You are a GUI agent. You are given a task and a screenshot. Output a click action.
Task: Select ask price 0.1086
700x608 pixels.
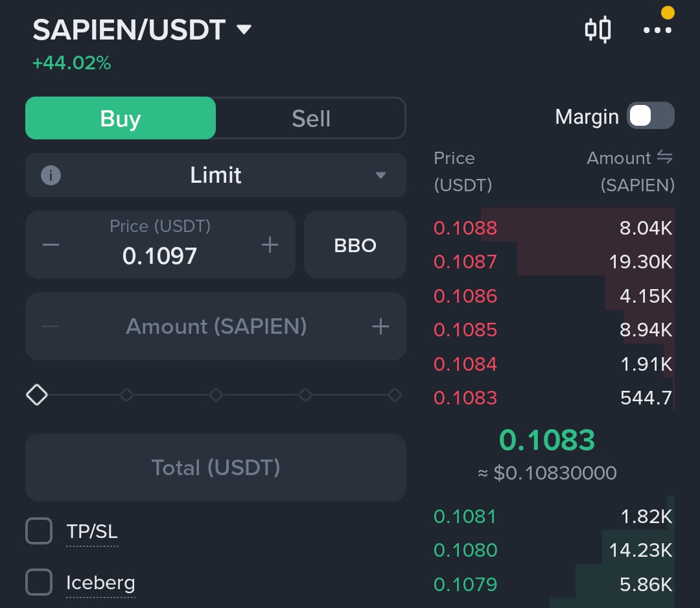point(465,296)
